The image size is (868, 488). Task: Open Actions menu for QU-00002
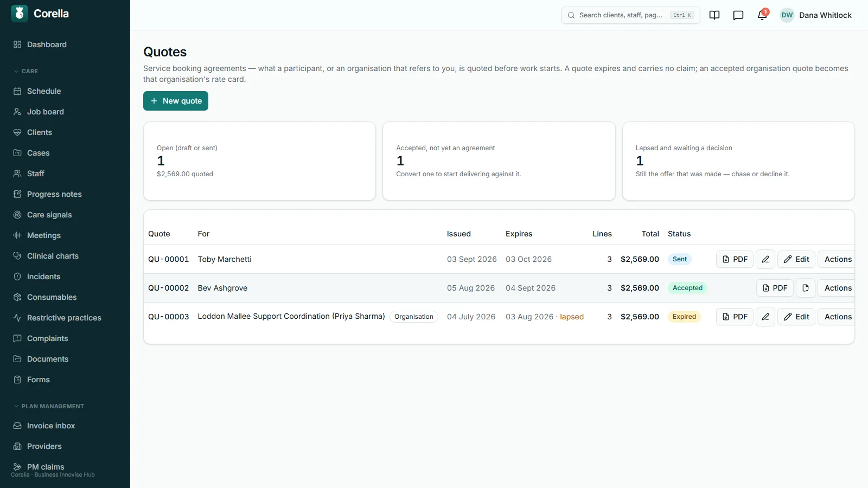coord(837,288)
